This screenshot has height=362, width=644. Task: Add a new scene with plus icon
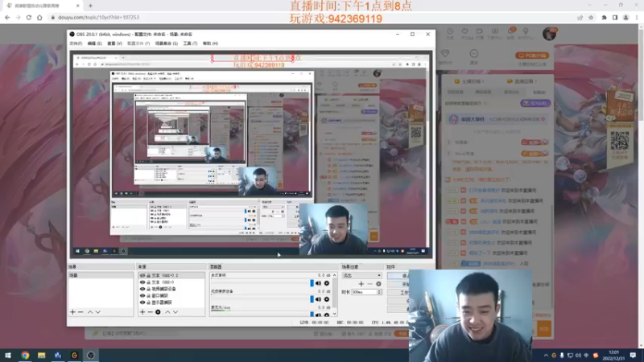pos(72,312)
